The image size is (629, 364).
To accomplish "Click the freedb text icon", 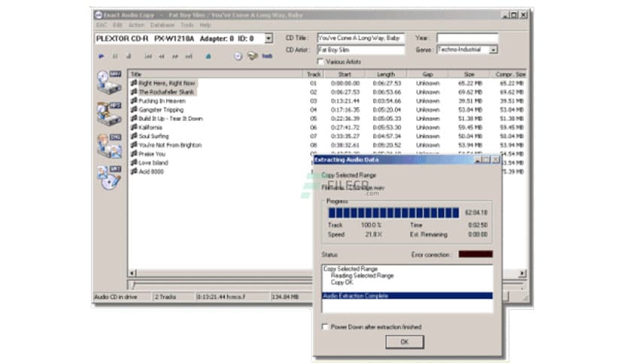I will point(266,56).
